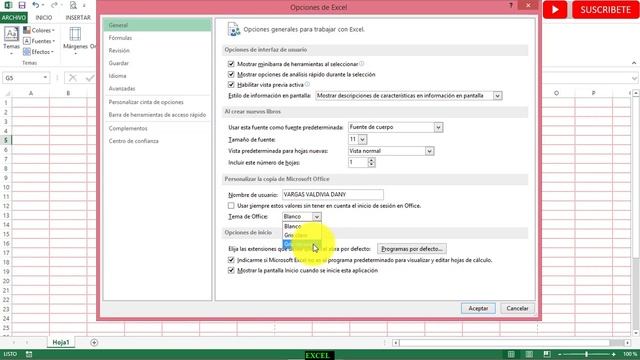Click the Redo arrow icon
Image resolution: width=640 pixels, height=360 pixels.
(x=54, y=5)
